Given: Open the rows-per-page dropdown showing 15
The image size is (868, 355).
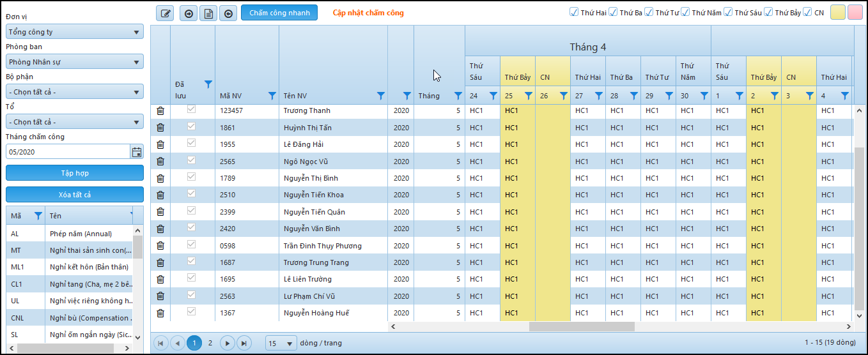Looking at the screenshot, I should click(281, 343).
